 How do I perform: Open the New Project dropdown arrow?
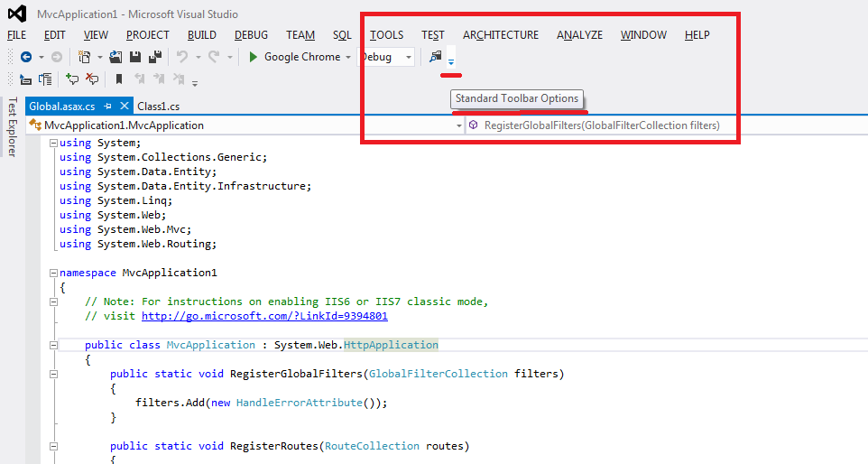(99, 58)
